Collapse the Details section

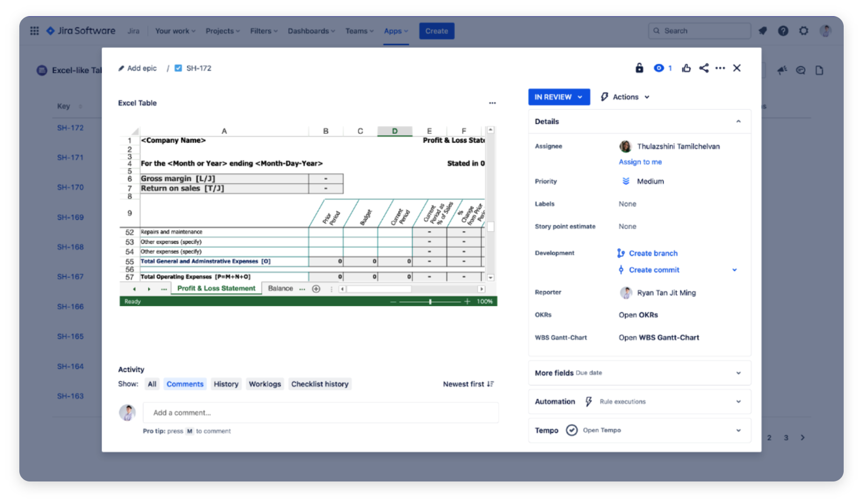pyautogui.click(x=738, y=122)
